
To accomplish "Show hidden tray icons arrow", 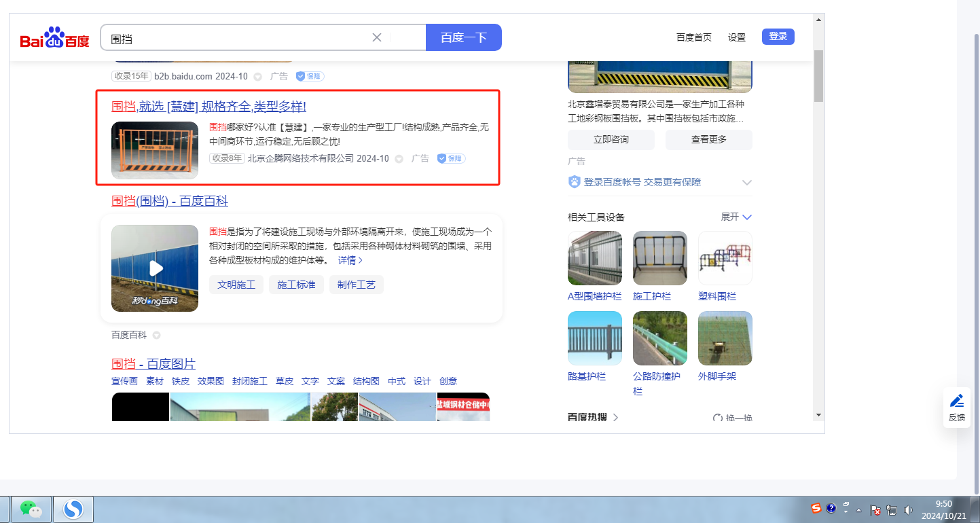I will coord(859,510).
